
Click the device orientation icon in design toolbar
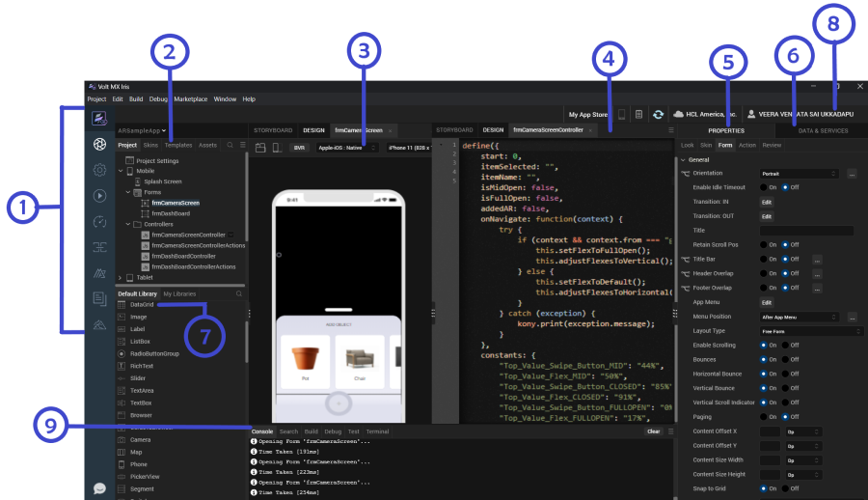(x=278, y=148)
